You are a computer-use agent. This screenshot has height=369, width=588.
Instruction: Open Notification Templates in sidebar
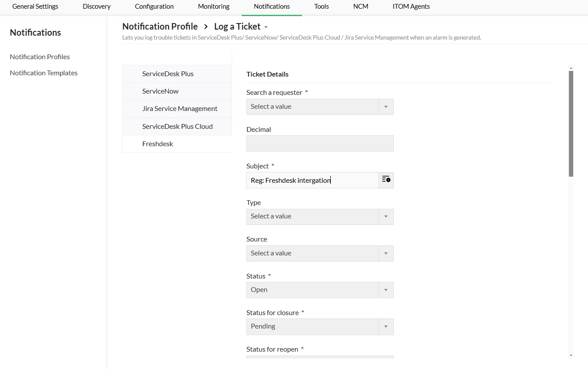[x=43, y=73]
